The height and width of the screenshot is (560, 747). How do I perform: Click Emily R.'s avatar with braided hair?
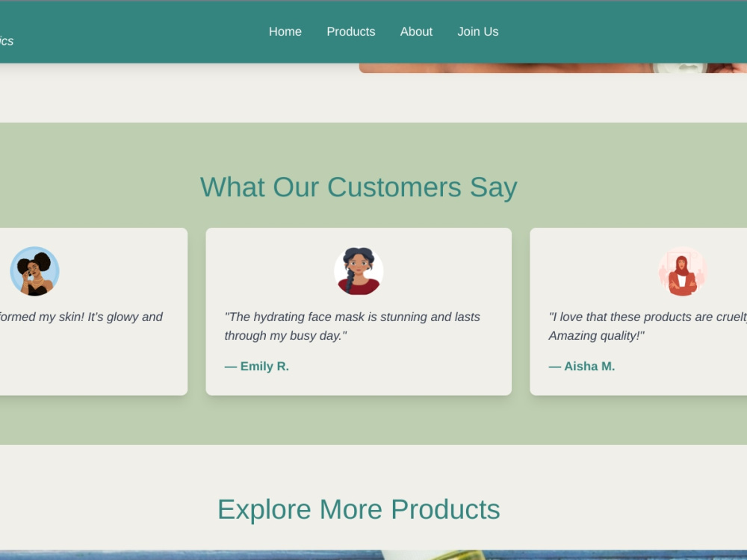click(359, 271)
